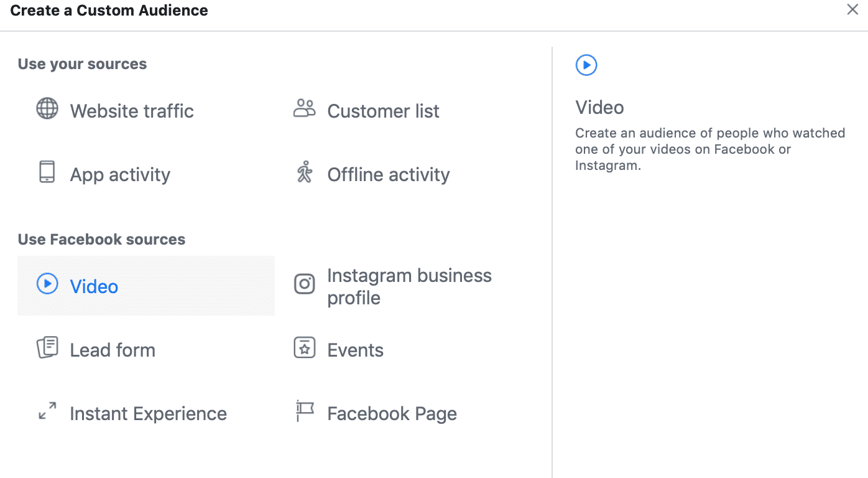Image resolution: width=868 pixels, height=478 pixels.
Task: Close the Create a Custom Audience dialog
Action: coord(852,9)
